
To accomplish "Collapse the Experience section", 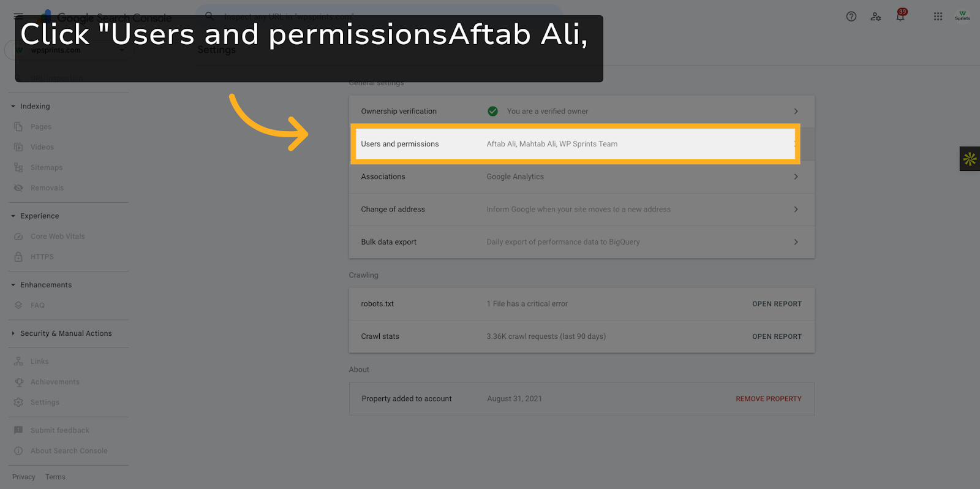I will 13,216.
